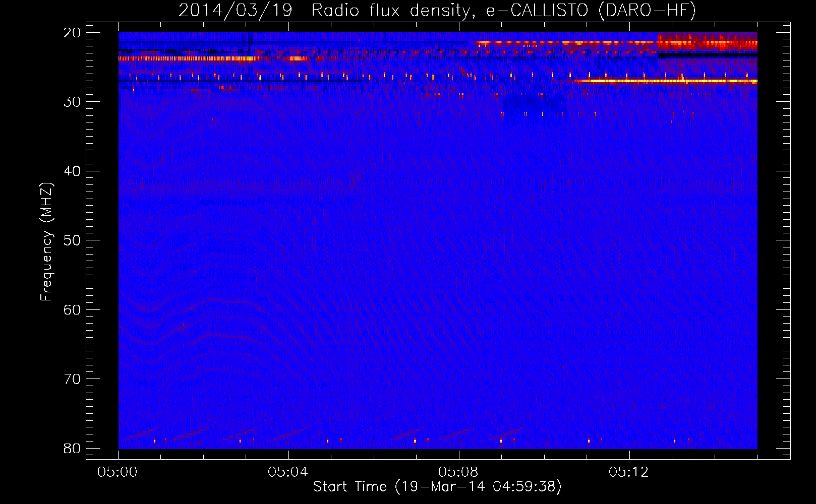
Task: Click the '70' frequency axis label
Action: 73,379
